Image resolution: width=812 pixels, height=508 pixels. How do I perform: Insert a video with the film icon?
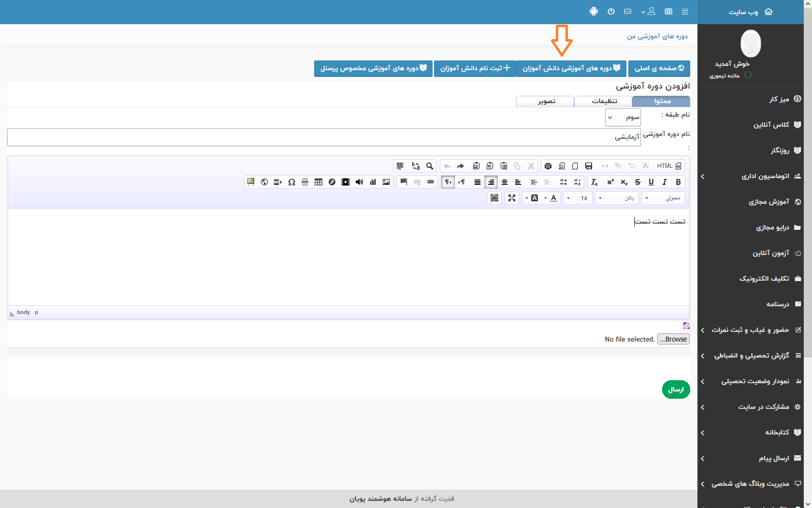[346, 182]
